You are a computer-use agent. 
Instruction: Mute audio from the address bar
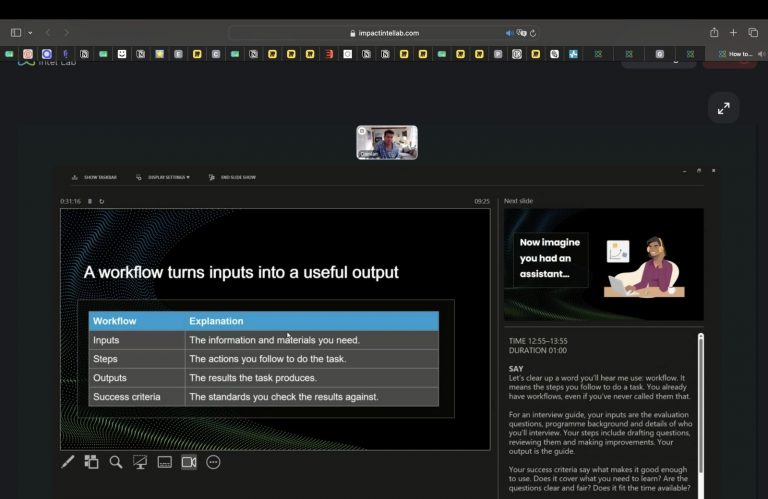pos(509,33)
